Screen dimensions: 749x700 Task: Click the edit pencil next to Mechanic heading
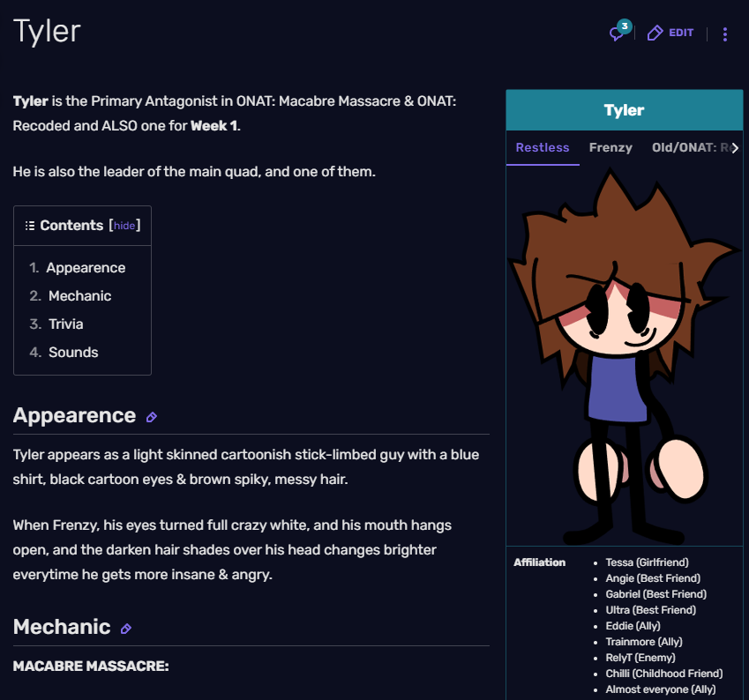(126, 629)
